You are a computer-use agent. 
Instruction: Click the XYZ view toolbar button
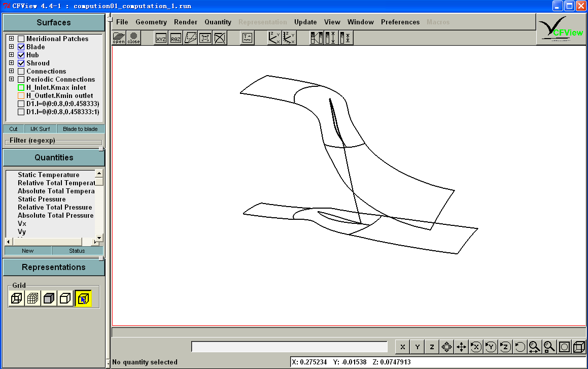tap(161, 38)
